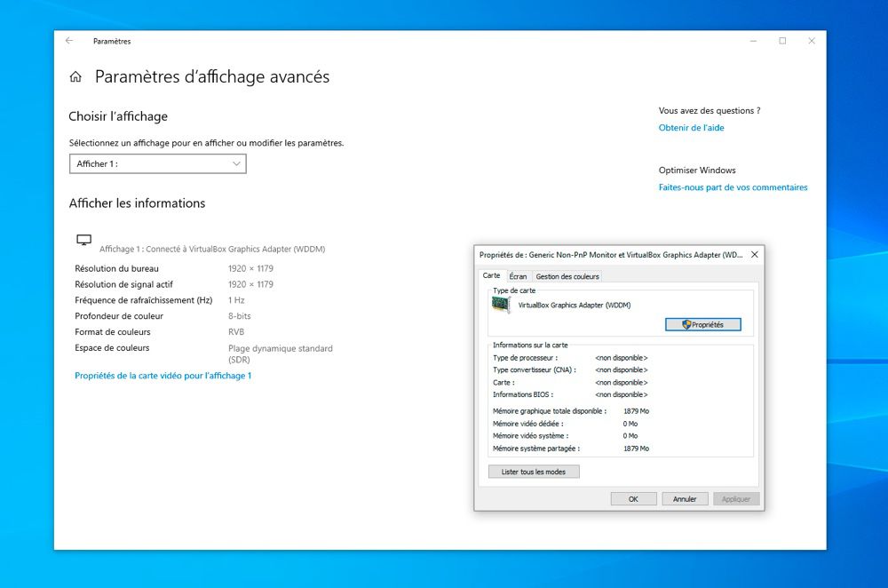Click the Choisir l'affichage heading
This screenshot has width=888, height=588.
pos(118,116)
